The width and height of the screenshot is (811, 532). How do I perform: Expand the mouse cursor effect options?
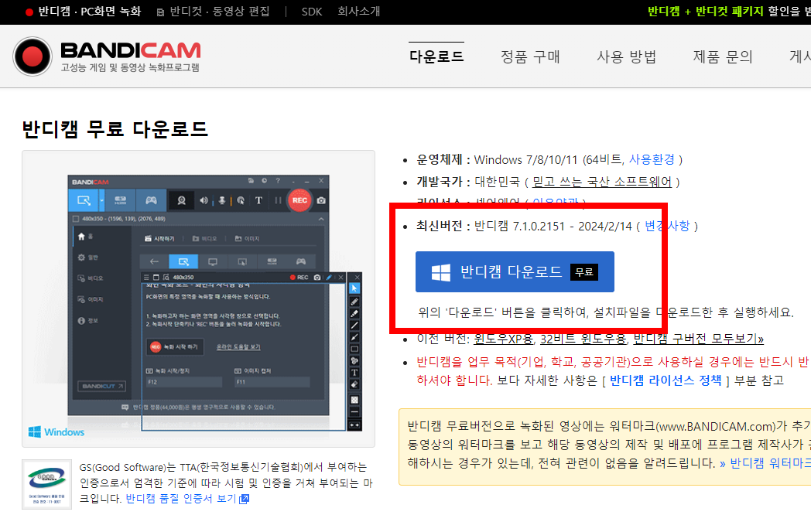(241, 201)
